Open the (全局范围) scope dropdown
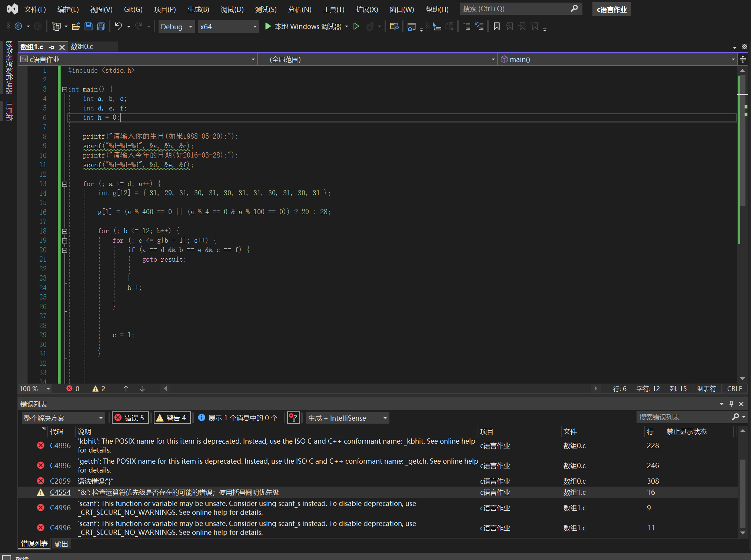751x560 pixels. (x=378, y=59)
